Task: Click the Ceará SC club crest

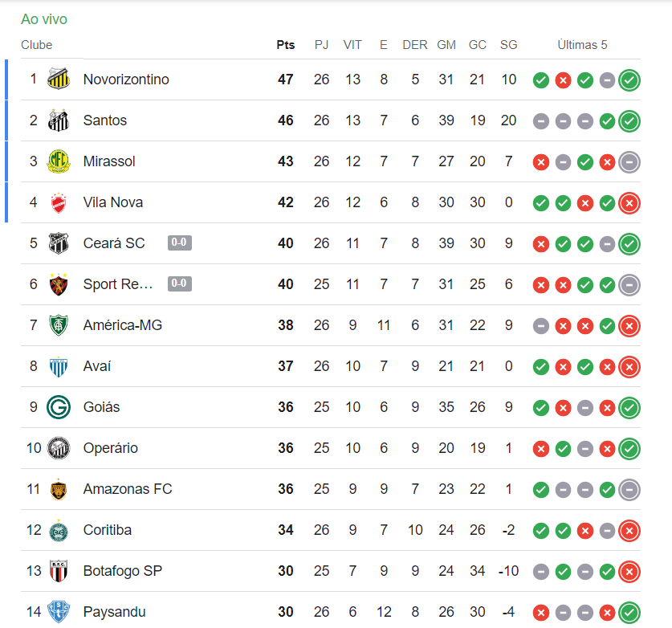Action: 59,243
